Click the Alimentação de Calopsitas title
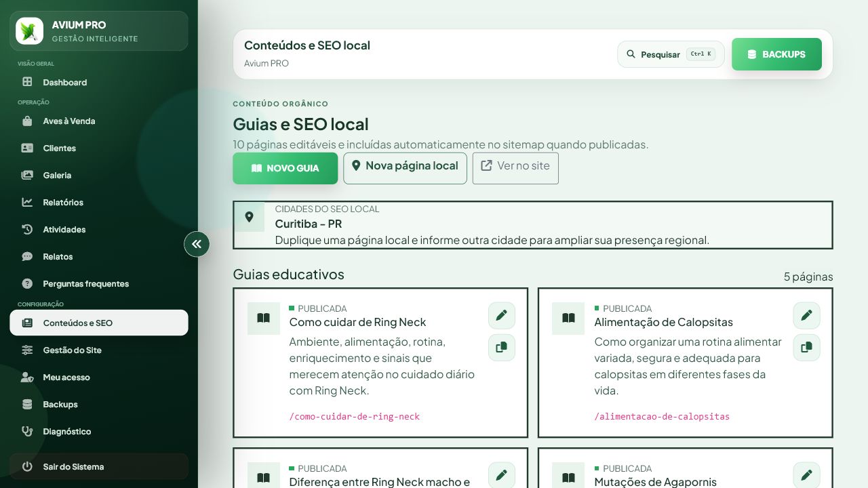 (663, 323)
